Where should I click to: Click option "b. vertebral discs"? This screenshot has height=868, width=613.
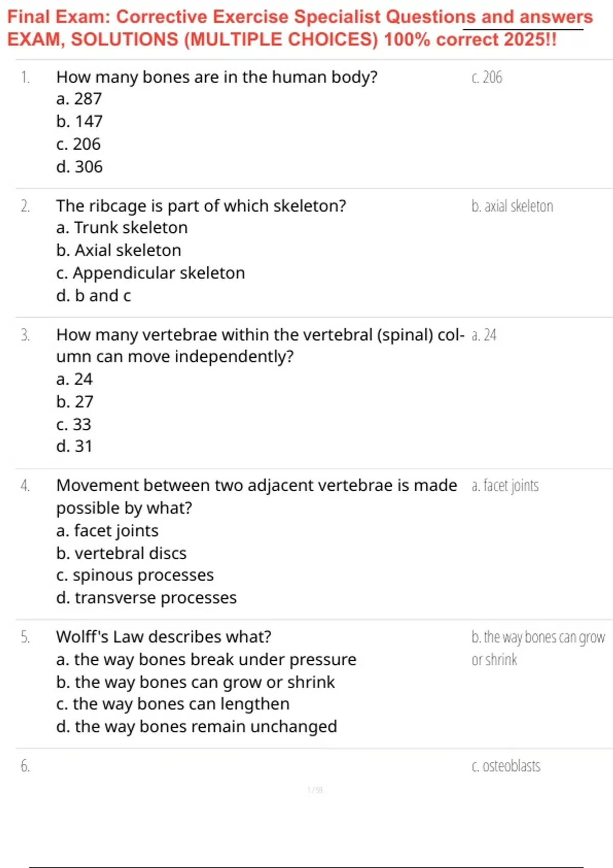coord(122,553)
